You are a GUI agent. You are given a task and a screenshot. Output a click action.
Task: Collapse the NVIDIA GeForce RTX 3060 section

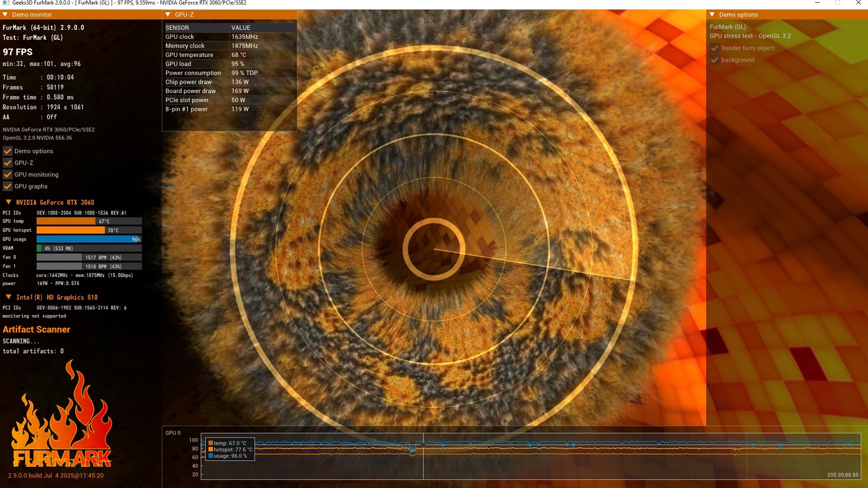click(9, 202)
